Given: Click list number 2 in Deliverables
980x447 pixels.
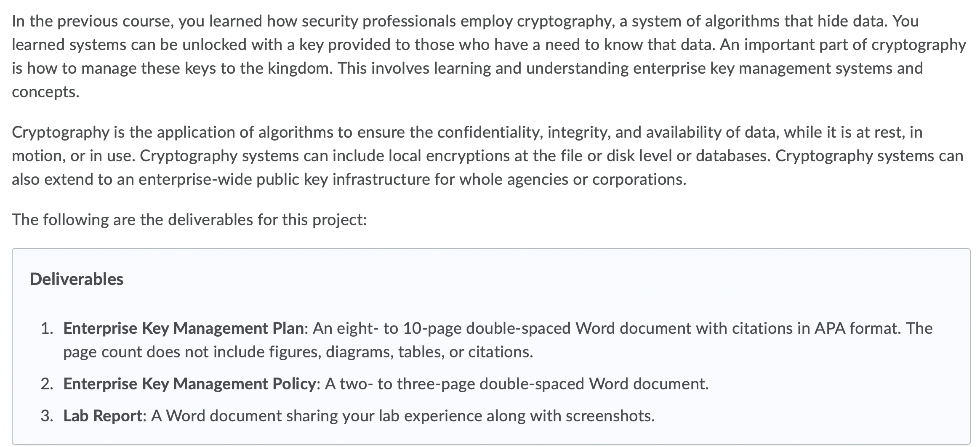Looking at the screenshot, I should tap(47, 383).
